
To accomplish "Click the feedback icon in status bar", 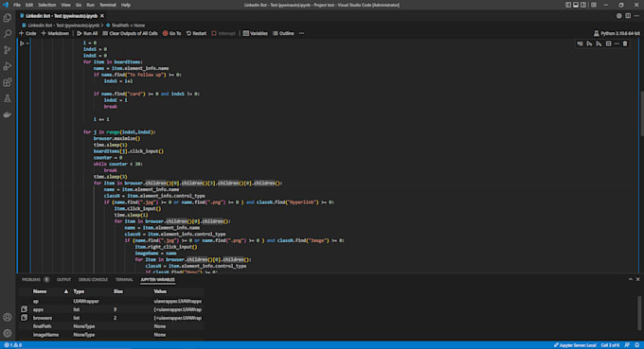I will pyautogui.click(x=627, y=345).
